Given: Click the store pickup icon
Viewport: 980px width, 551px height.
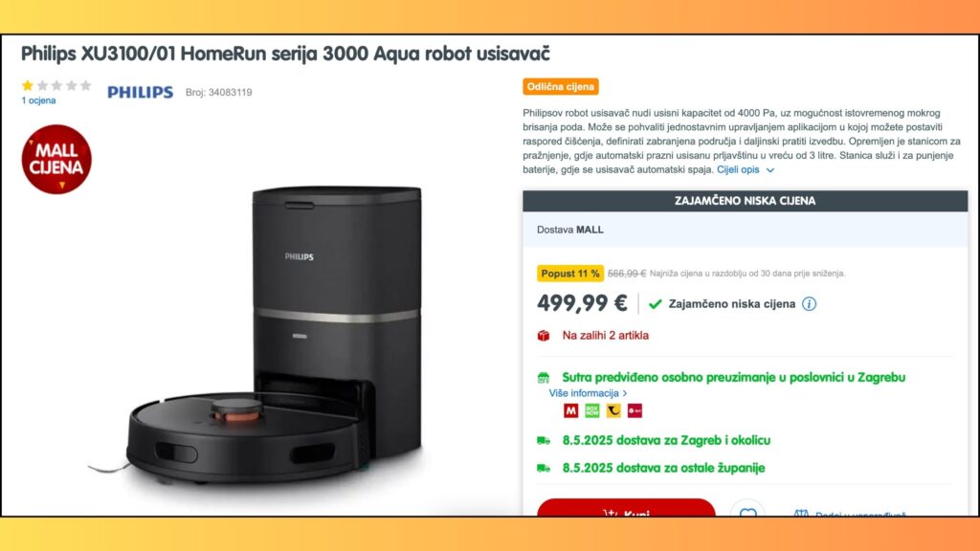Looking at the screenshot, I should [x=544, y=377].
